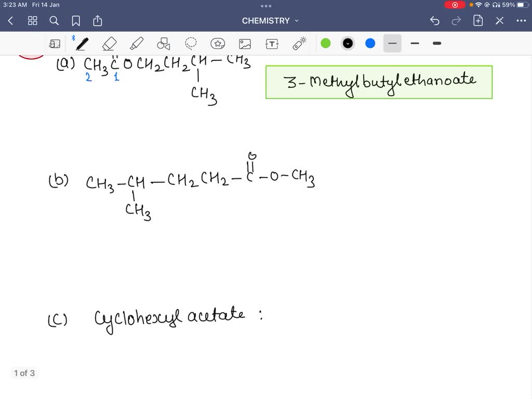Select the lasso selection tool
The width and height of the screenshot is (532, 399).
pyautogui.click(x=191, y=43)
